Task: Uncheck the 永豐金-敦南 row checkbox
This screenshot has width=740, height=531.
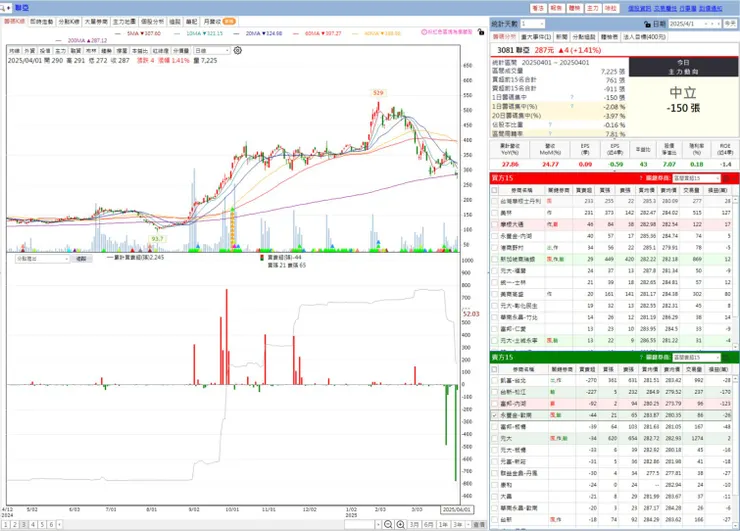Action: [x=494, y=415]
